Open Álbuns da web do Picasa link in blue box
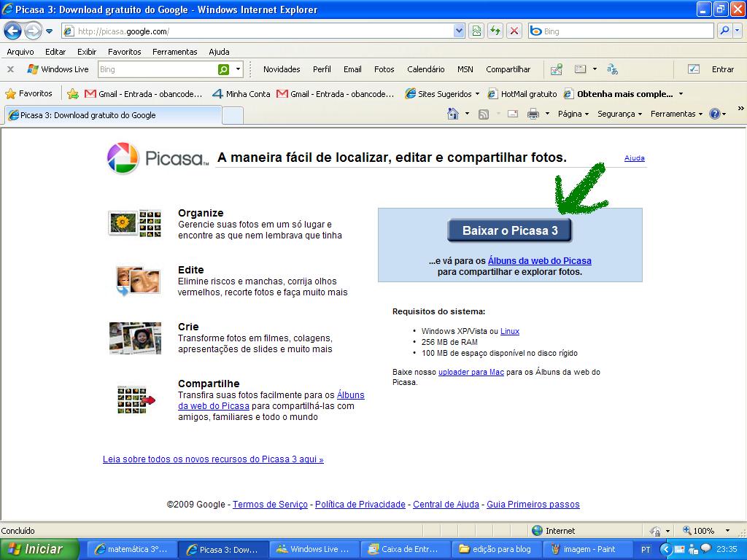The height and width of the screenshot is (560, 747). 539,261
